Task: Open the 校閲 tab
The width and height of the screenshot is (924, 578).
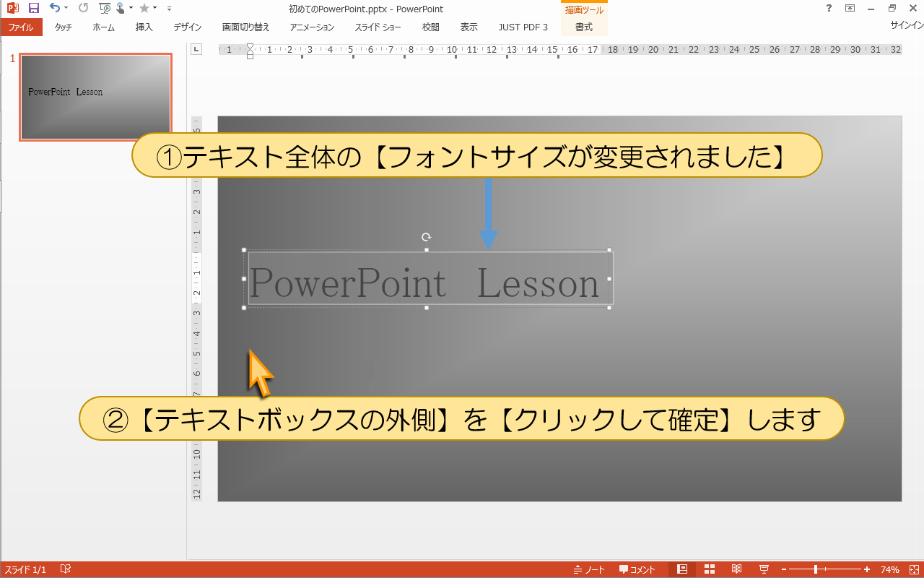Action: pos(431,27)
